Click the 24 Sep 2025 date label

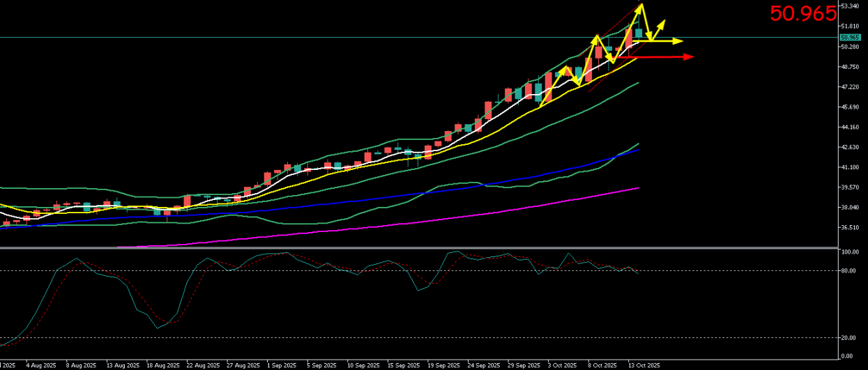click(x=483, y=365)
